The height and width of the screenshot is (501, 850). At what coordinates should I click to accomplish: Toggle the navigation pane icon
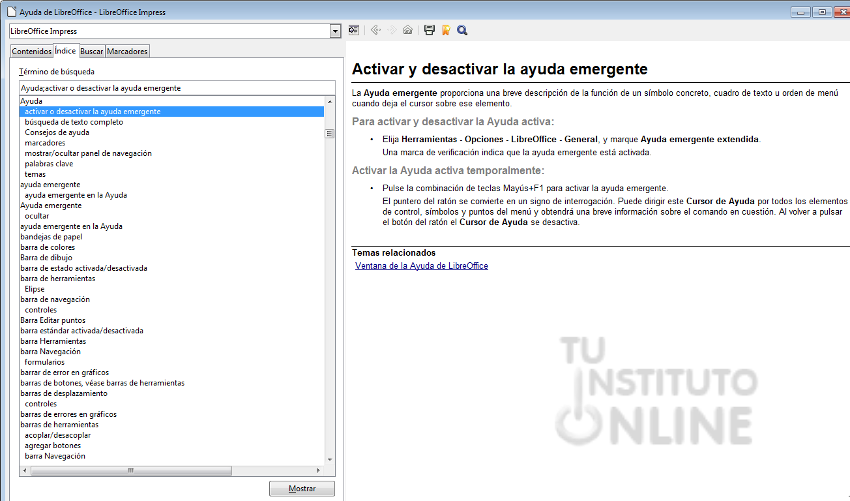coord(354,30)
